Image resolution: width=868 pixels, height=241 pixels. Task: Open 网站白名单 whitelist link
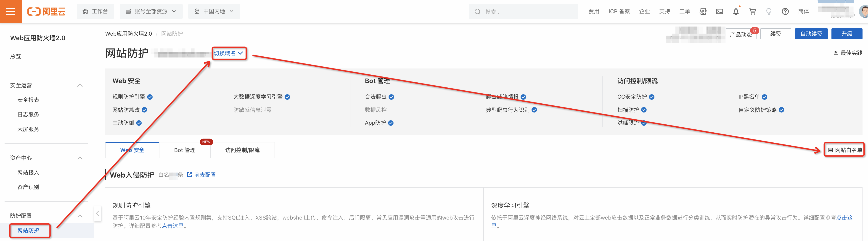(845, 150)
